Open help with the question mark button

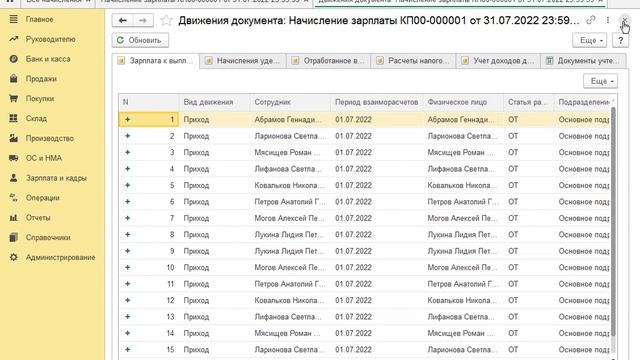tap(620, 40)
